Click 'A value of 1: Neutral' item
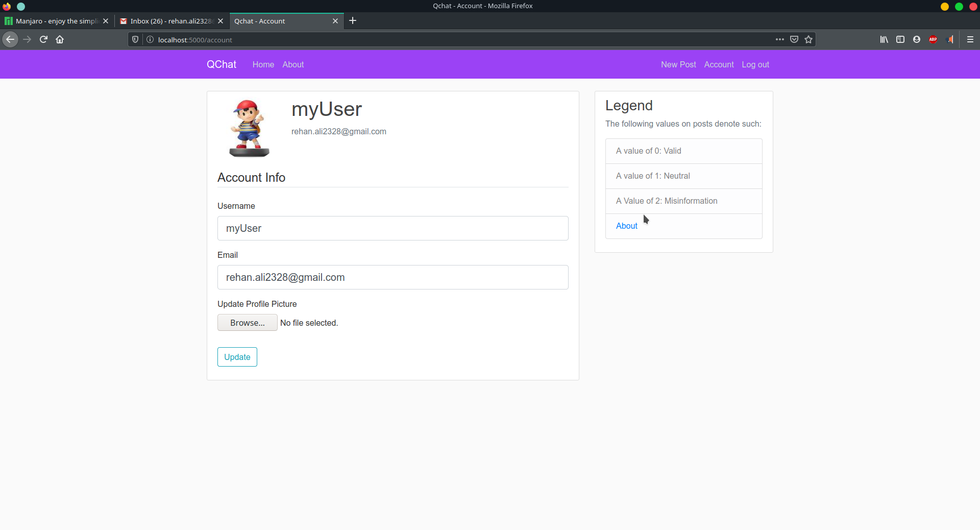 684,176
